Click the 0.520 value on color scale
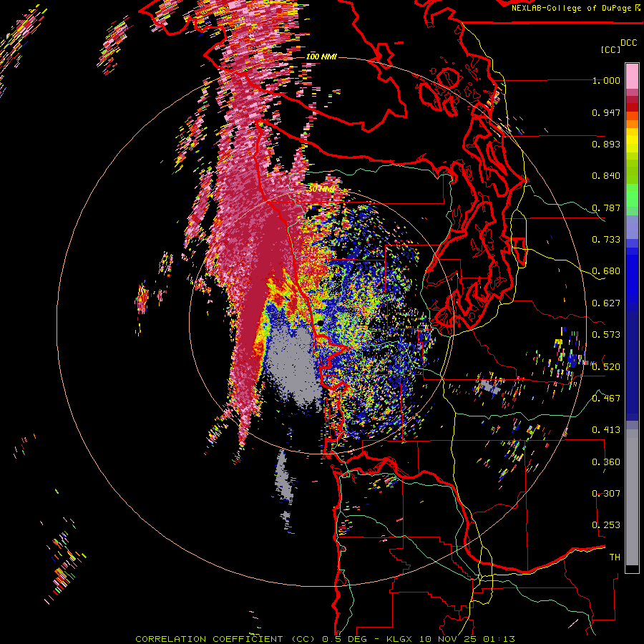 pyautogui.click(x=606, y=366)
